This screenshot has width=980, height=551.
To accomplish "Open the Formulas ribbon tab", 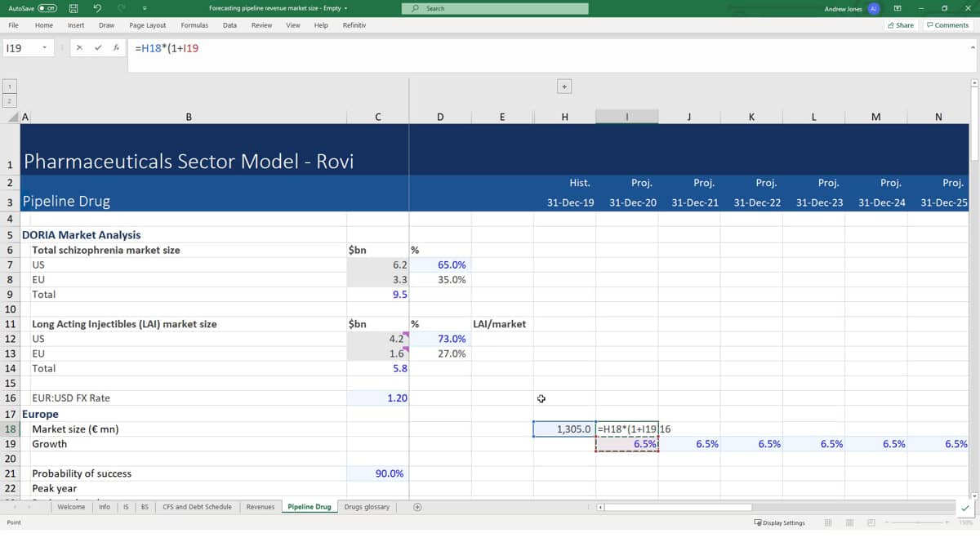I will click(194, 25).
